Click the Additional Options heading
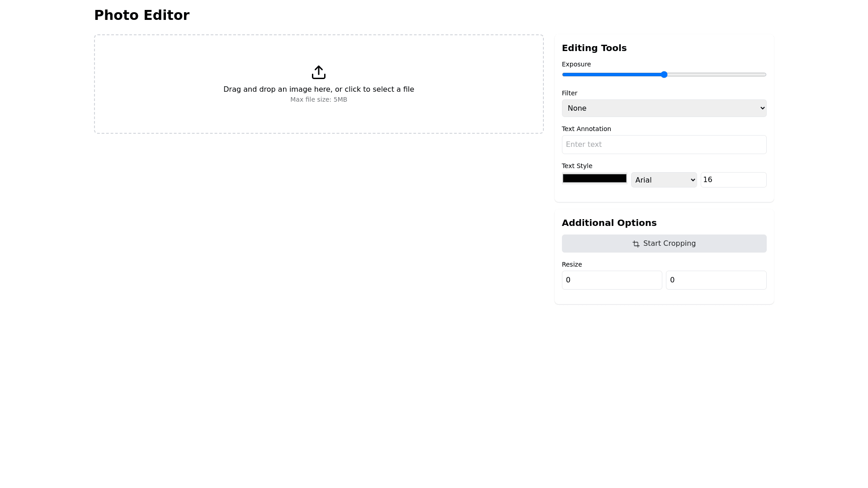The image size is (868, 488). coord(609,223)
